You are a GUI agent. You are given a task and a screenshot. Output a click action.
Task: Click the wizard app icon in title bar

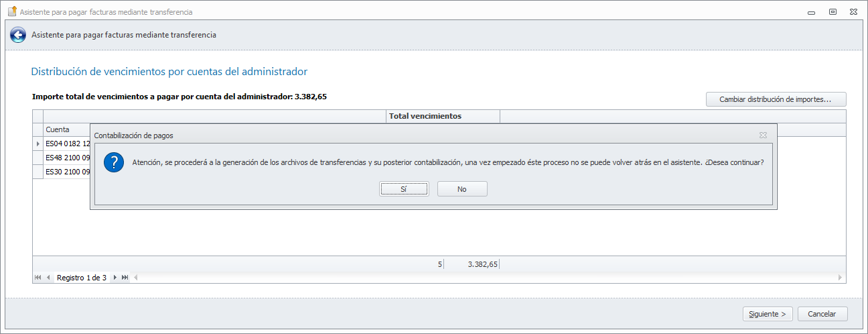12,11
